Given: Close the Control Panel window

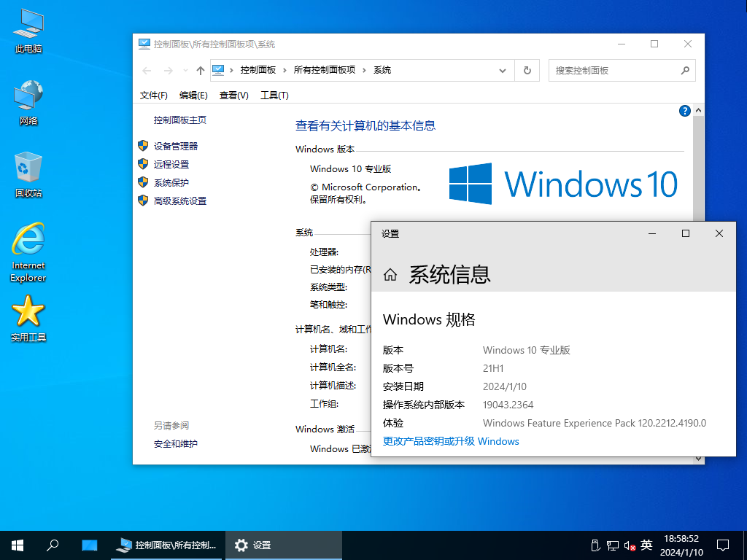Looking at the screenshot, I should click(x=687, y=44).
